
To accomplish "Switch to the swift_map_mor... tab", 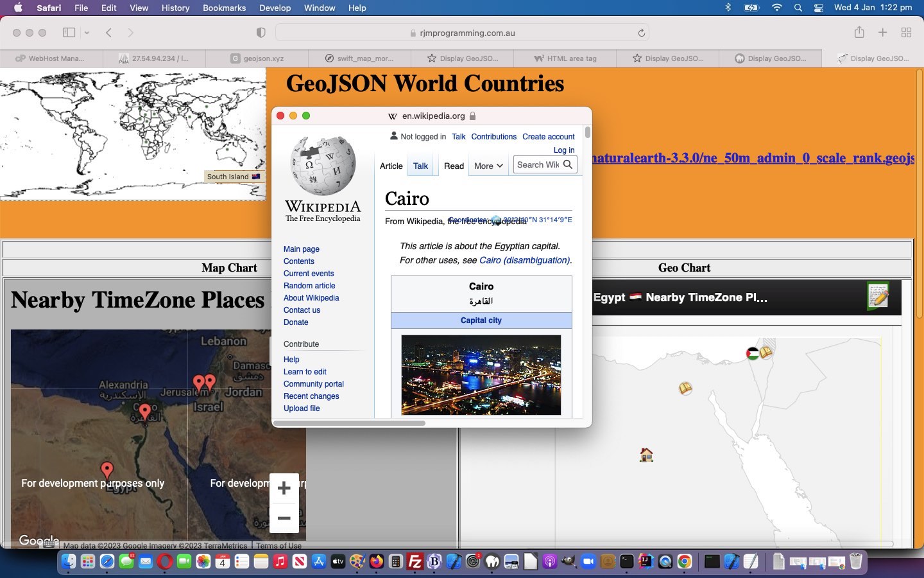I will tap(359, 58).
